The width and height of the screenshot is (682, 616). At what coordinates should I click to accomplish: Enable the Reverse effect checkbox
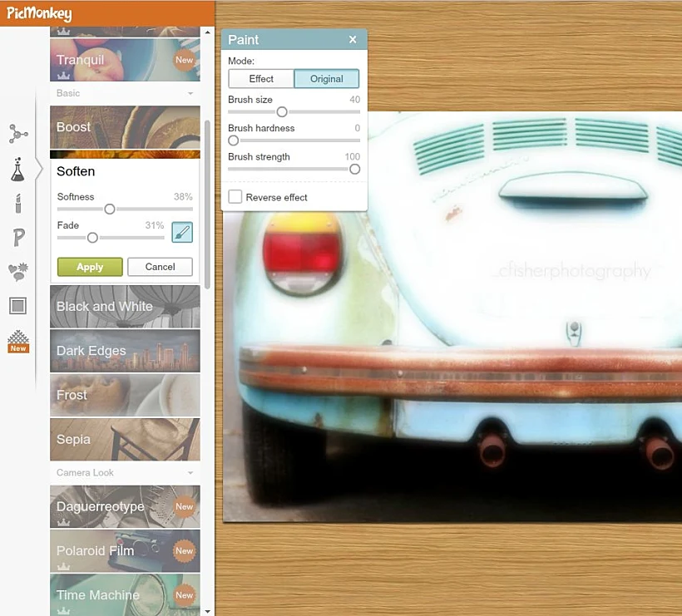click(x=235, y=197)
